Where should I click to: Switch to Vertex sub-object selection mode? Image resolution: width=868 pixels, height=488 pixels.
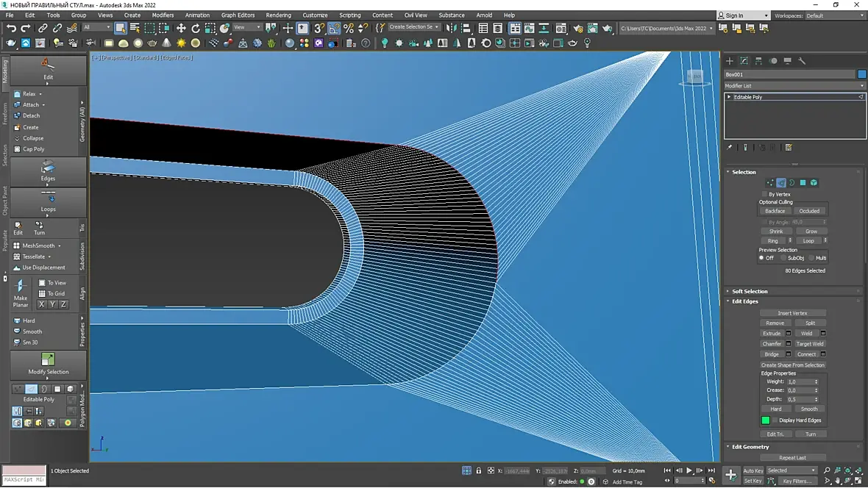pos(770,183)
